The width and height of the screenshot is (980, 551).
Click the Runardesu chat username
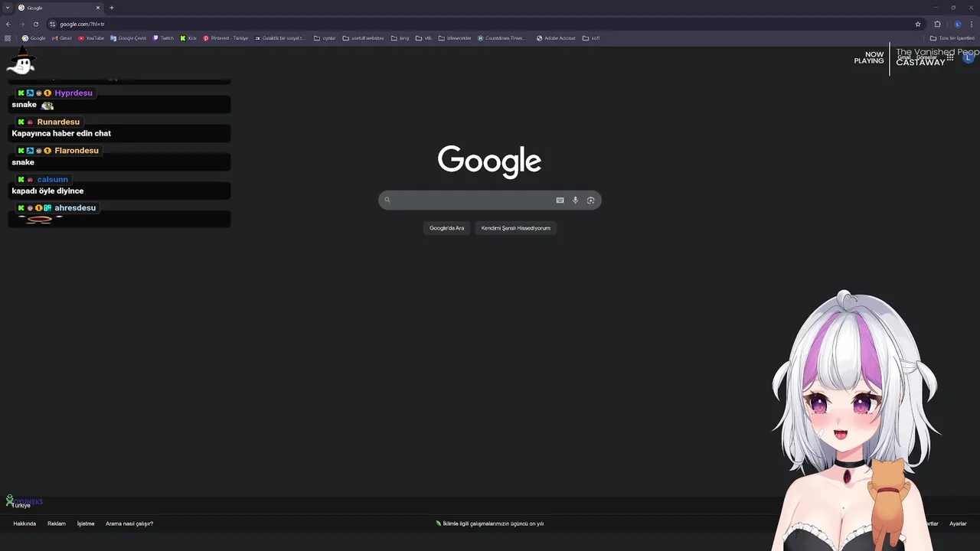pyautogui.click(x=58, y=122)
